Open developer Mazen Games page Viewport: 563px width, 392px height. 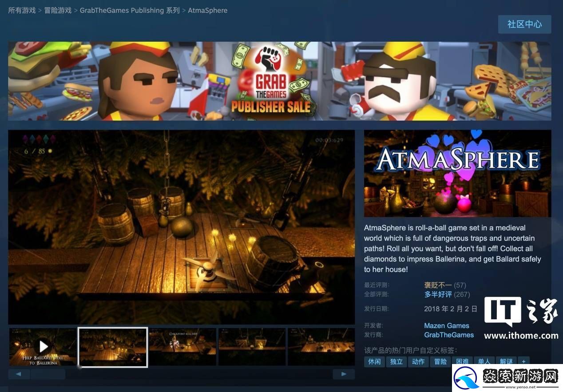pos(447,325)
